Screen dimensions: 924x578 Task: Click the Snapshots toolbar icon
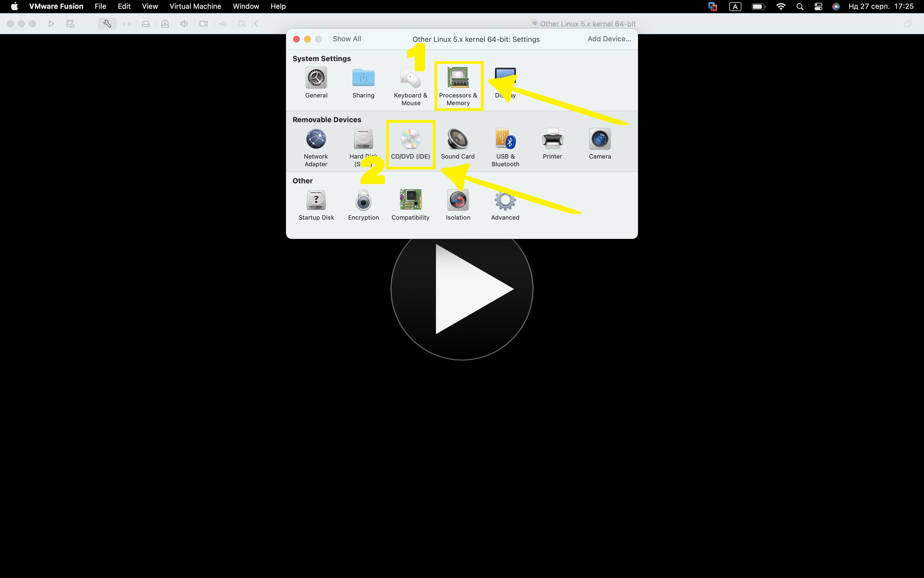coord(70,24)
